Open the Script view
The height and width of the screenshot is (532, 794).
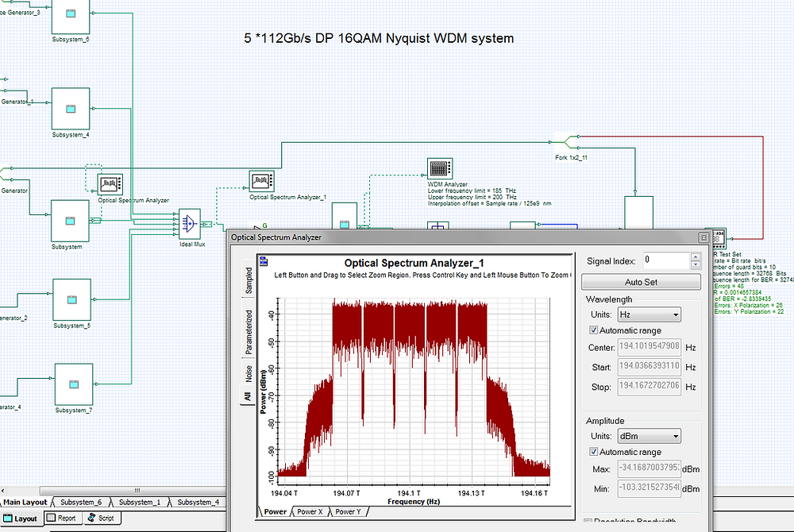pyautogui.click(x=102, y=518)
